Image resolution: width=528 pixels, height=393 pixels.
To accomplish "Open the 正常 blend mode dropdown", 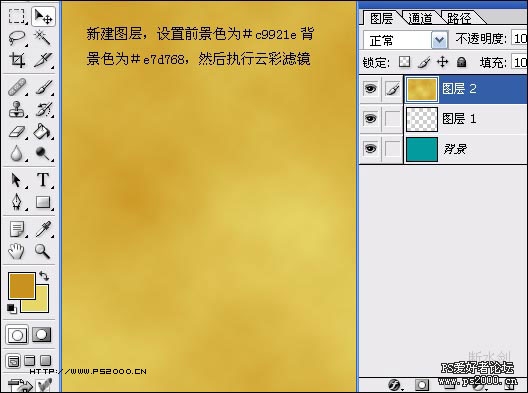I will point(406,40).
